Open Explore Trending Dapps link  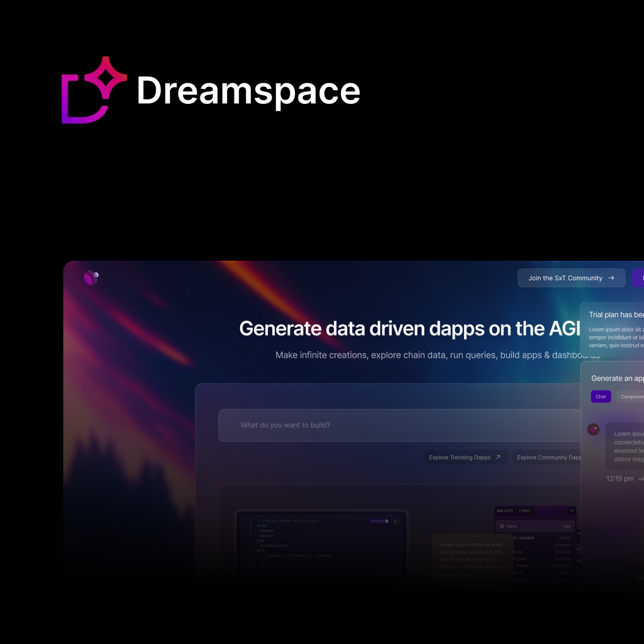(x=465, y=457)
